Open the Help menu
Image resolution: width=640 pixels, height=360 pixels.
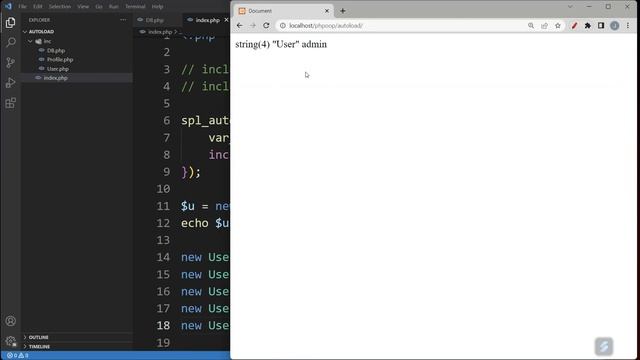158,7
